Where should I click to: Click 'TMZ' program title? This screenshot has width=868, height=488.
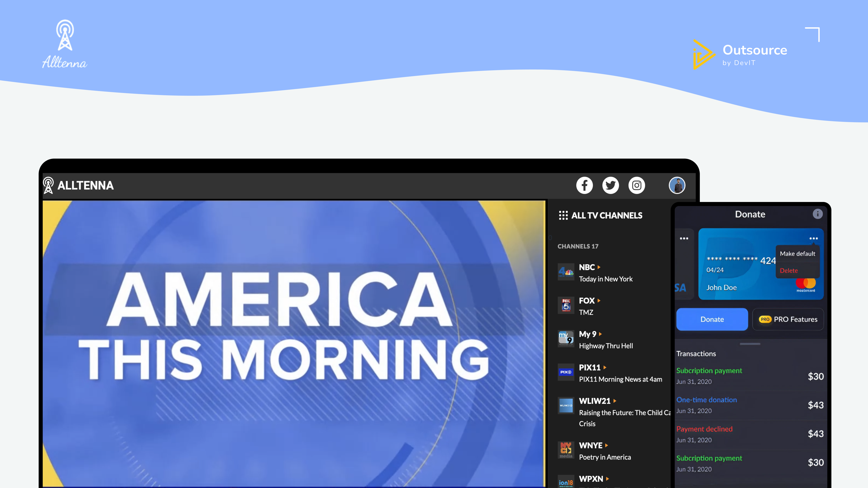[586, 312]
